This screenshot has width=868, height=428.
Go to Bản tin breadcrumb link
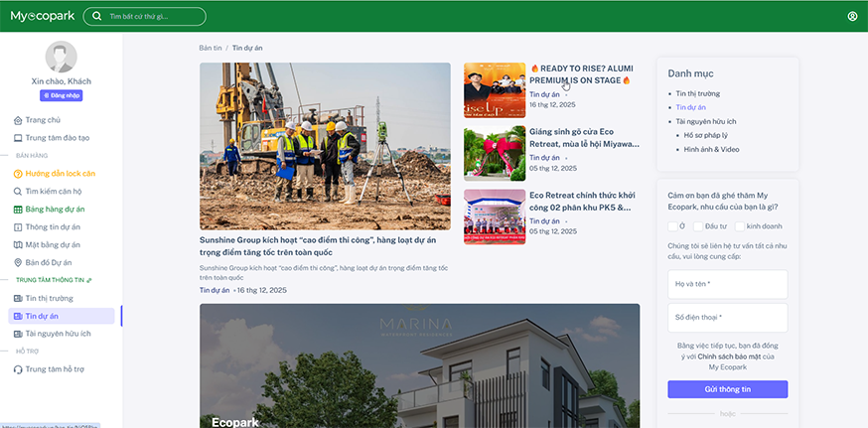click(210, 48)
